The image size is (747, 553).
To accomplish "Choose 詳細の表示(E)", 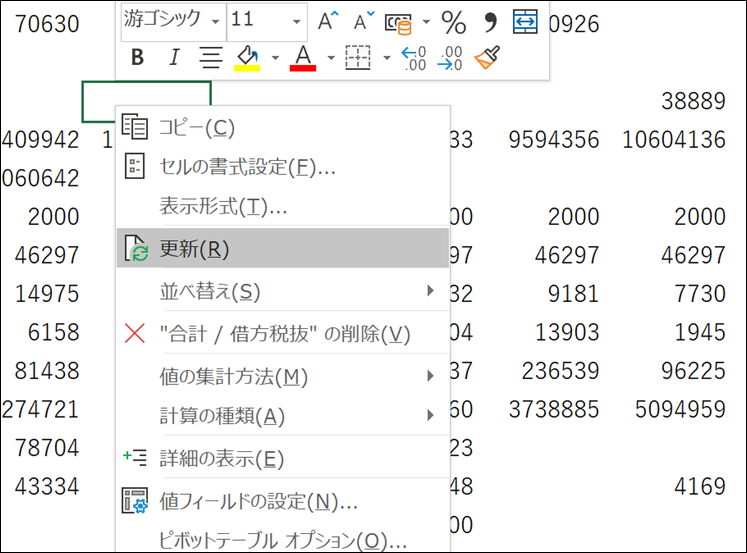I will click(283, 458).
